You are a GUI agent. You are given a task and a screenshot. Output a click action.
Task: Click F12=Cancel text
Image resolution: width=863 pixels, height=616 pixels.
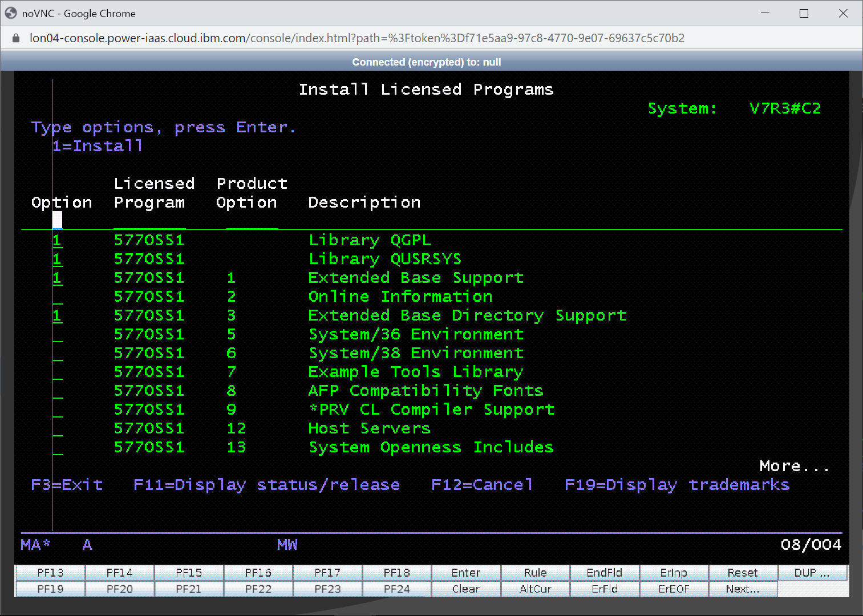(x=482, y=485)
